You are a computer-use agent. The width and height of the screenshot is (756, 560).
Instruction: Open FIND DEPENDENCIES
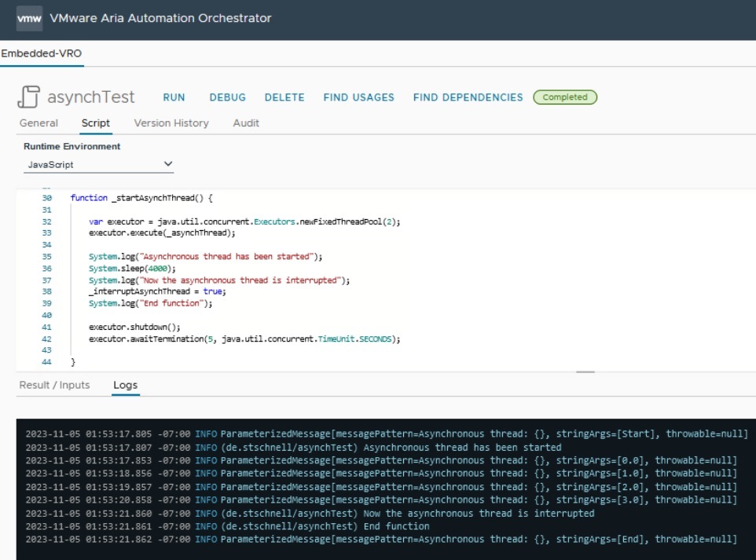[x=468, y=97]
